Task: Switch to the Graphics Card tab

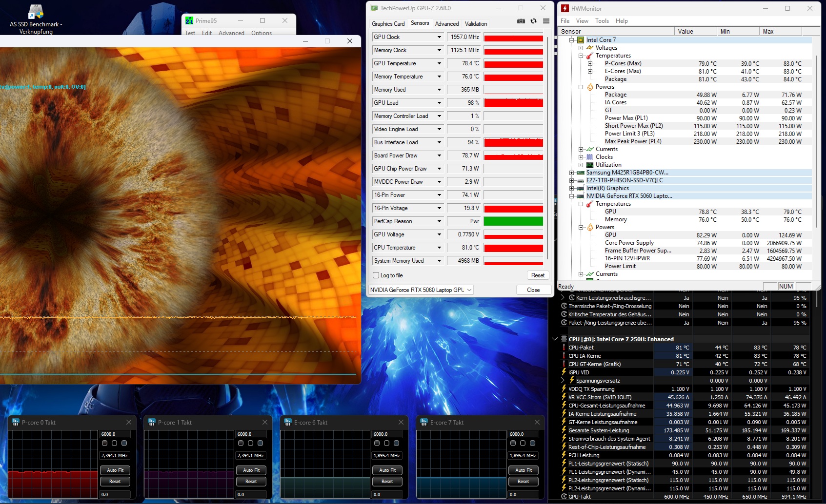Action: [388, 24]
